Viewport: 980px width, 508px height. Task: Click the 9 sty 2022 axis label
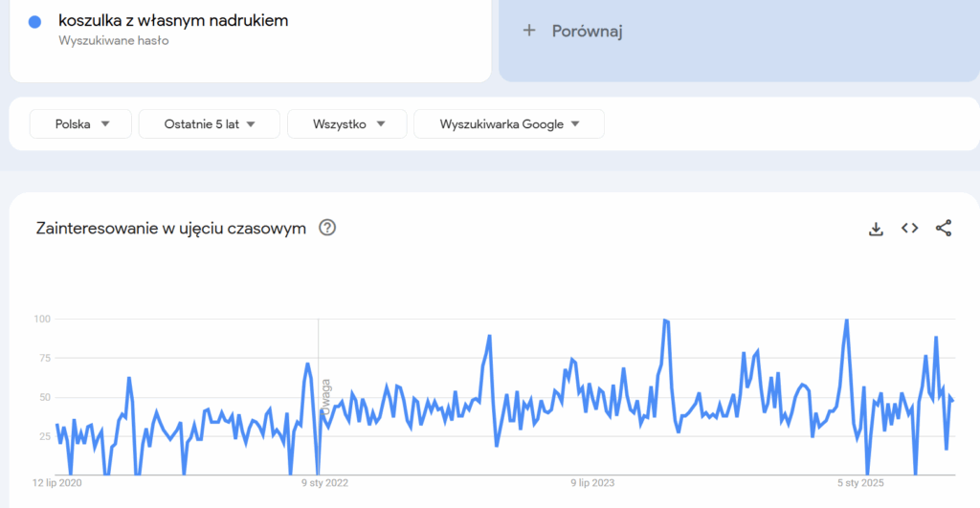point(325,483)
